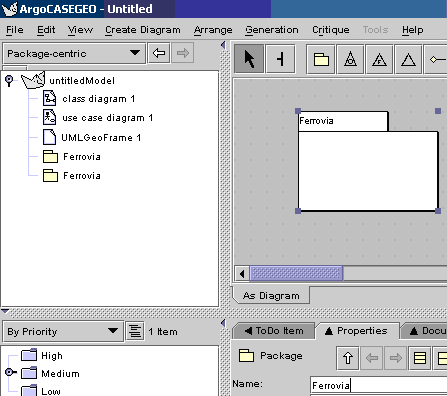Collapse the ToDo pane with splitter arrow

[223, 323]
